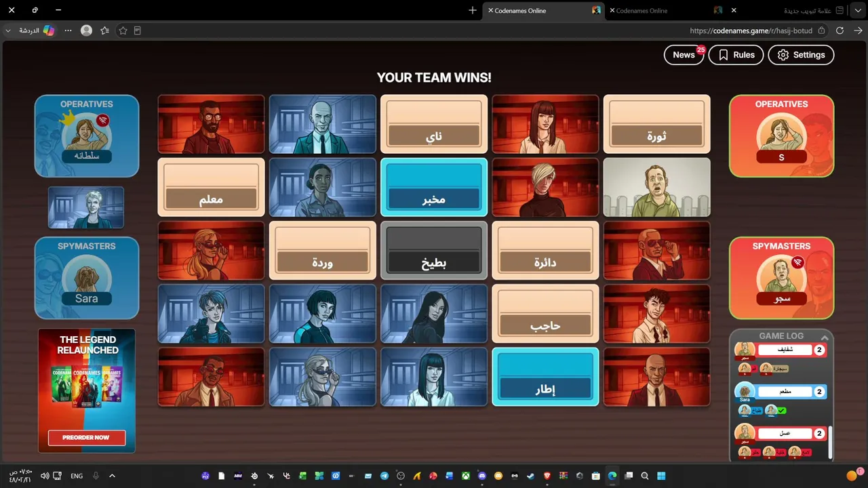Click the browser back arrow
Image resolution: width=868 pixels, height=488 pixels.
tap(858, 30)
